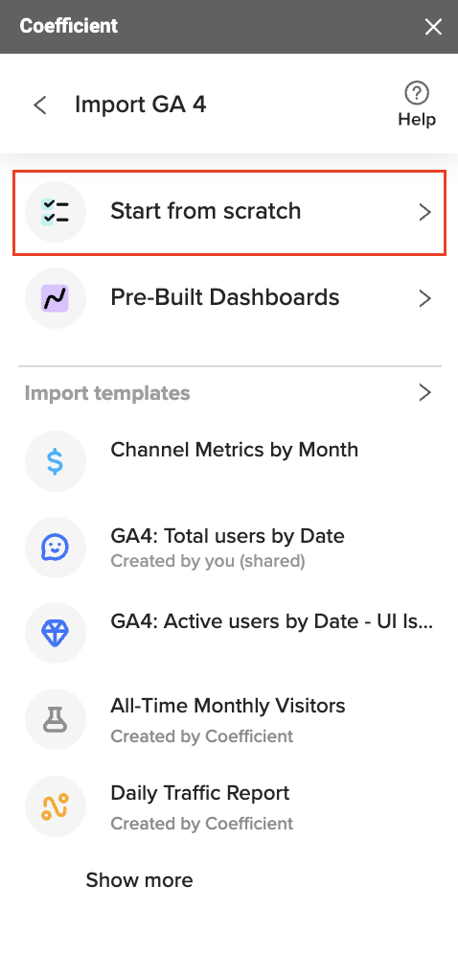Expand Pre-Built Dashboards chevron arrow
The image size is (458, 980).
pyautogui.click(x=424, y=299)
